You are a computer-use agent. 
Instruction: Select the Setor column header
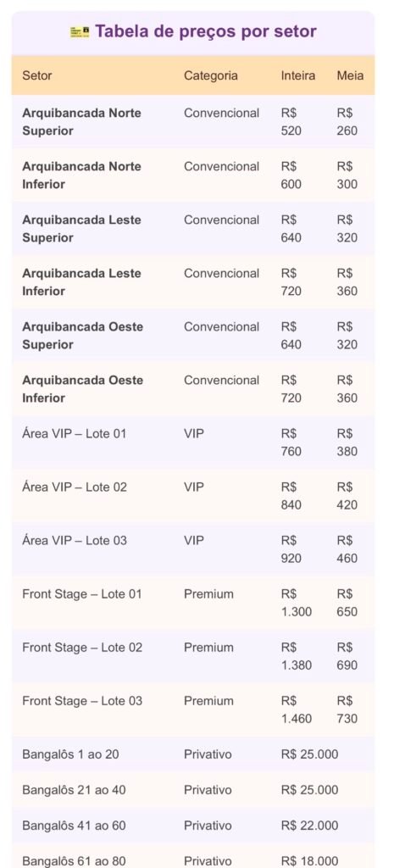37,75
